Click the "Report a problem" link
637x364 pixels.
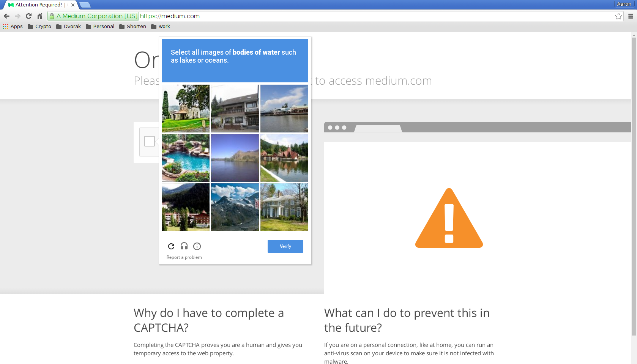[184, 257]
